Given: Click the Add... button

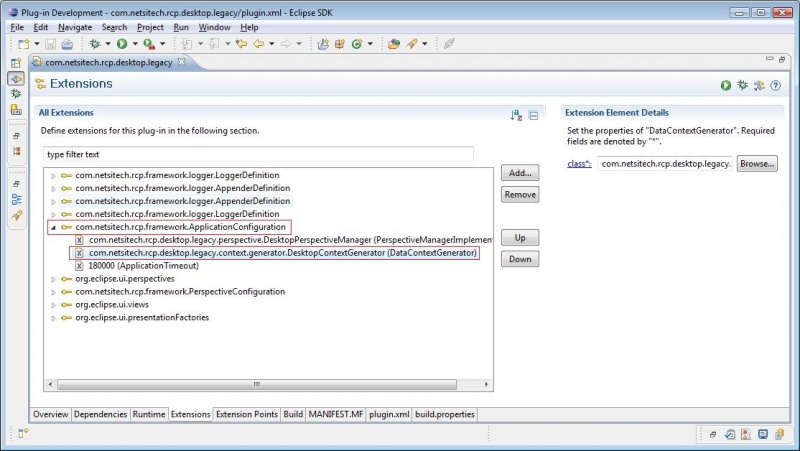Looking at the screenshot, I should [x=520, y=173].
